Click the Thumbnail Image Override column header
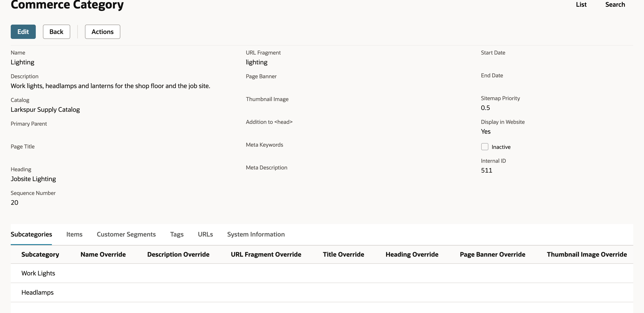The width and height of the screenshot is (644, 313). [x=587, y=254]
